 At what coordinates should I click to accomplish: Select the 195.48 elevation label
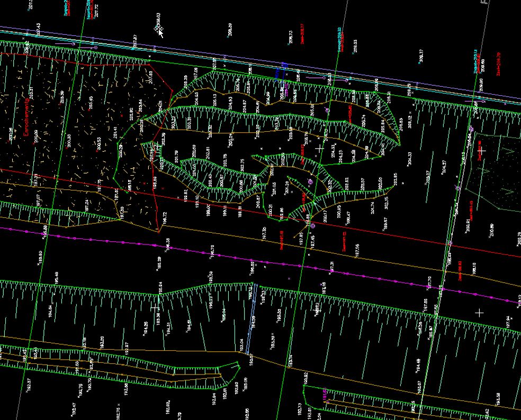coord(57,278)
